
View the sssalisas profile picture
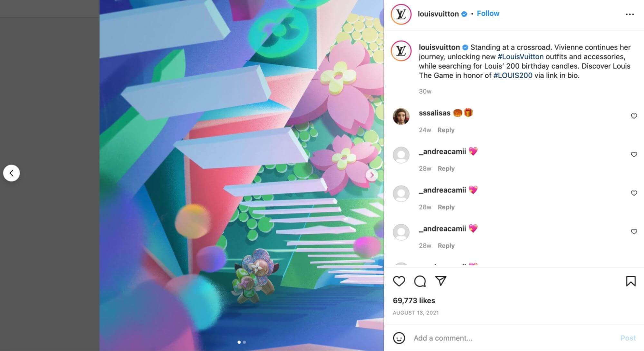click(401, 116)
